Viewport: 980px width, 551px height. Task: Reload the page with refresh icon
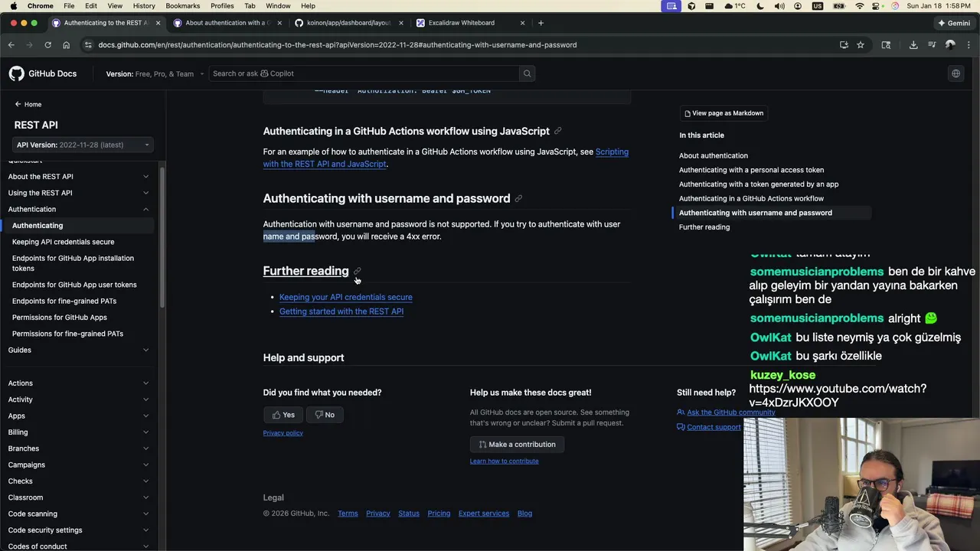tap(47, 45)
